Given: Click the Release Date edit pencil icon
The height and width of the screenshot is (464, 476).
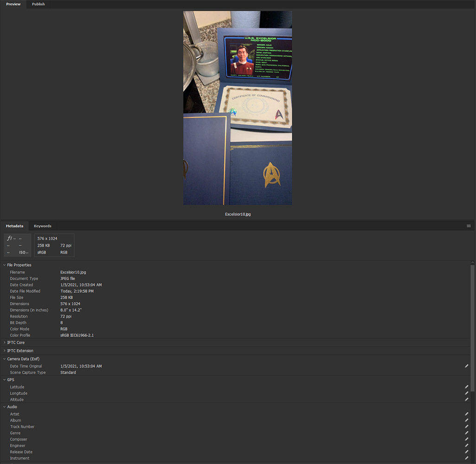Looking at the screenshot, I should 467,452.
